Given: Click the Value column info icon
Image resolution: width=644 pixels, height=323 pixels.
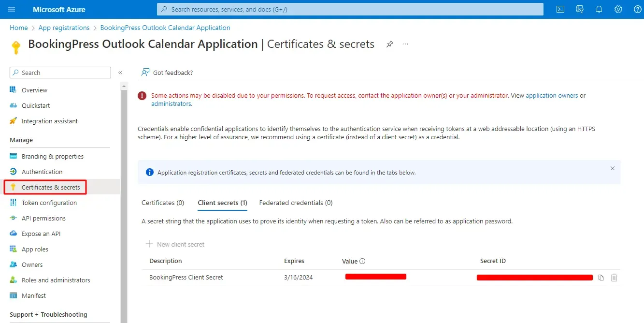Looking at the screenshot, I should click(362, 261).
